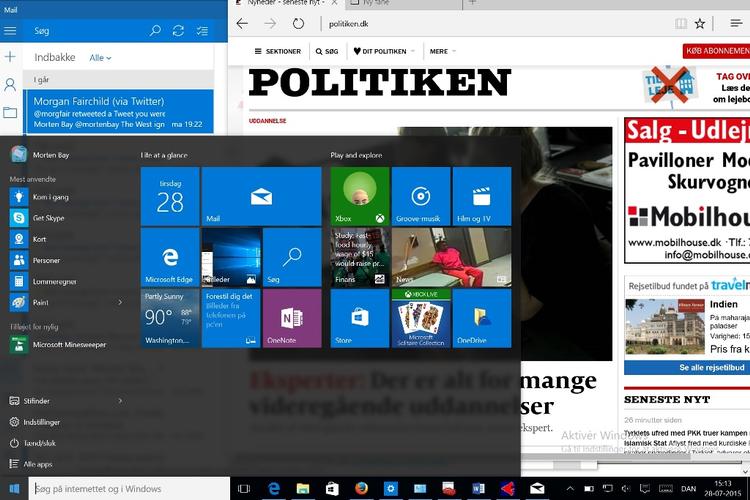
Task: Open the OneDrive tile
Action: 482,318
